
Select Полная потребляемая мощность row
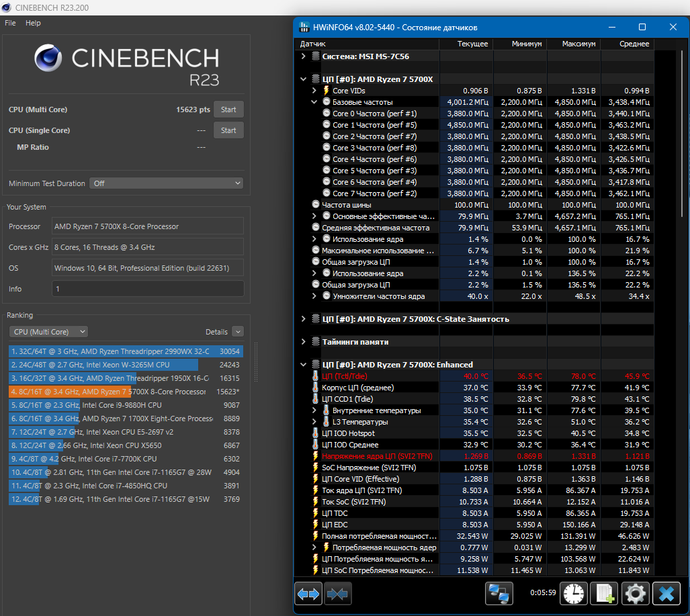point(474,536)
